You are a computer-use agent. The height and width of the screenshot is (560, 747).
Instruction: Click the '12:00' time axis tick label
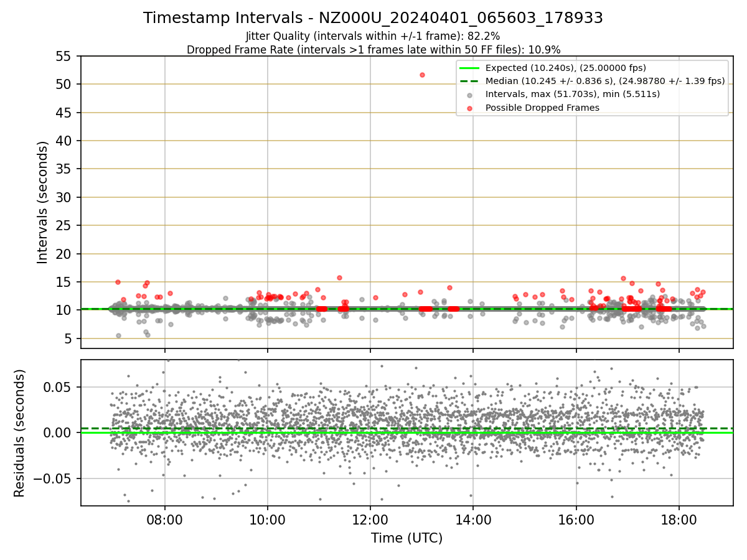pos(370,520)
